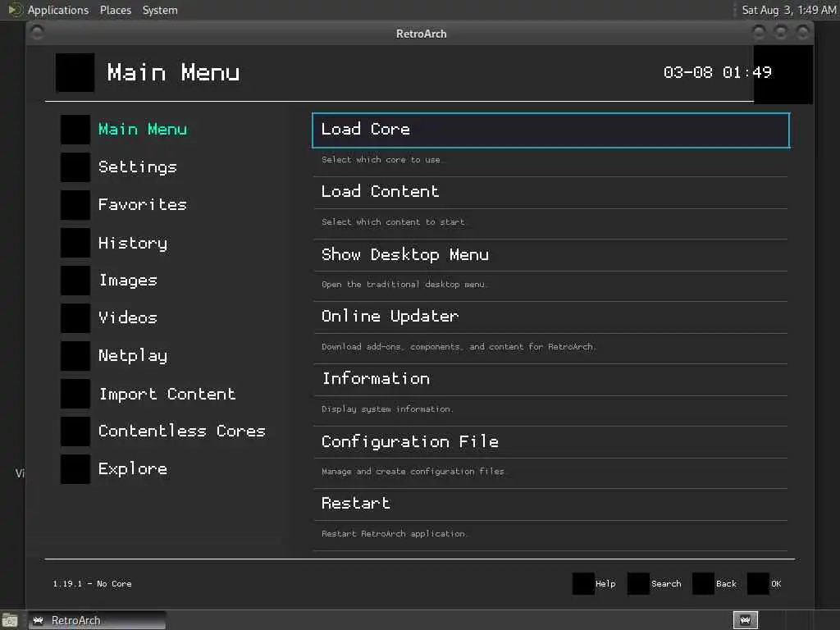840x630 pixels.
Task: Open the Information entry
Action: pos(550,380)
